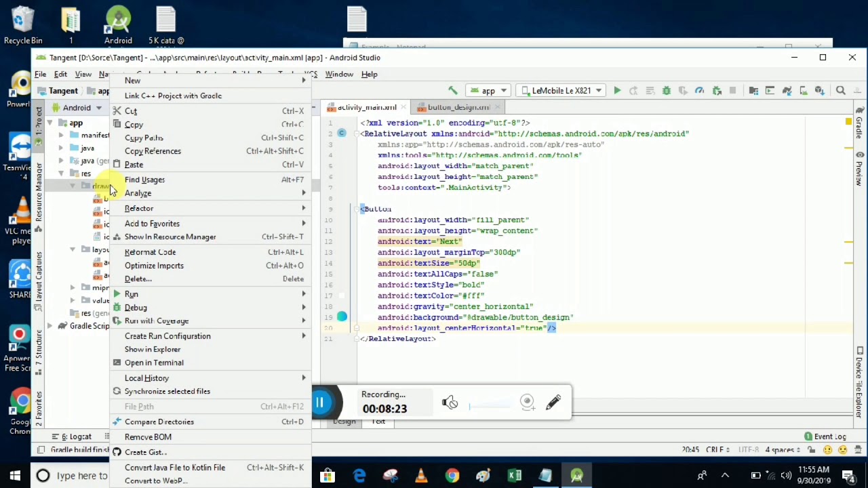Open the Help menu in menu bar
Image resolution: width=868 pixels, height=488 pixels.
click(x=369, y=74)
